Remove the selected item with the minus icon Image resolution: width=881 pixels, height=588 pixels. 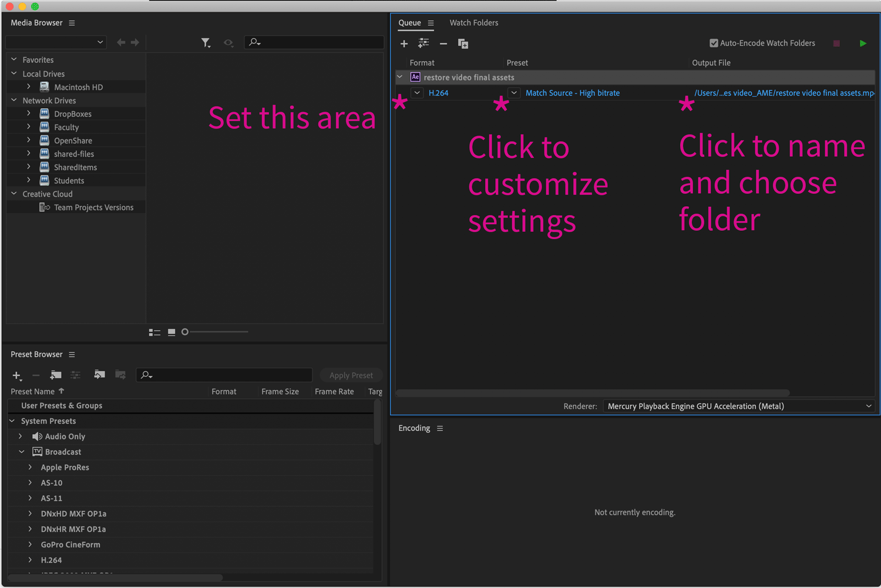pos(443,43)
